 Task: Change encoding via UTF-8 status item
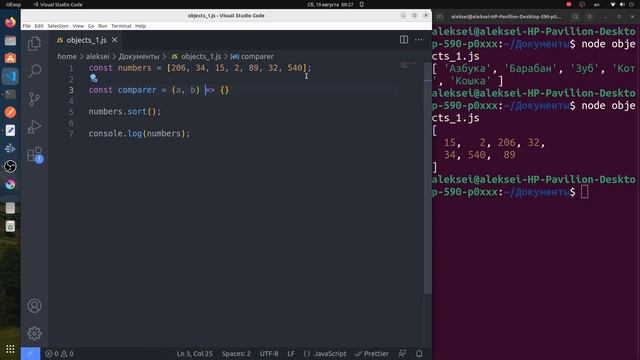tap(269, 353)
